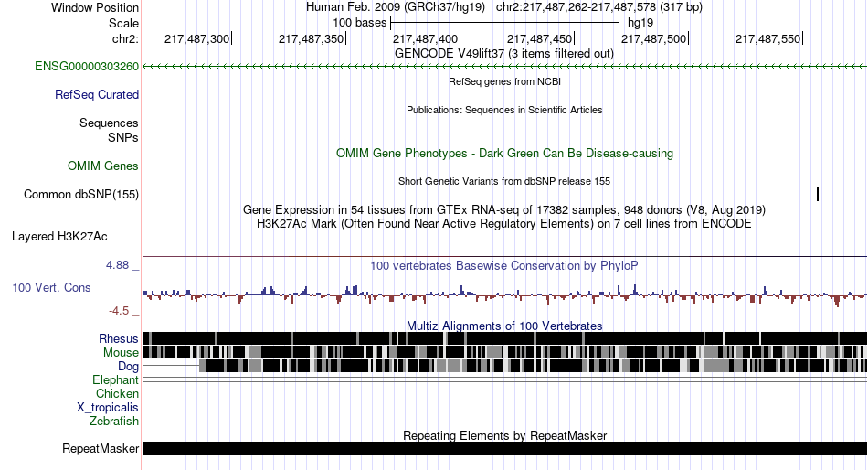Click the Zebrafish species label
Viewport: 868px width, 470px height.
click(114, 422)
